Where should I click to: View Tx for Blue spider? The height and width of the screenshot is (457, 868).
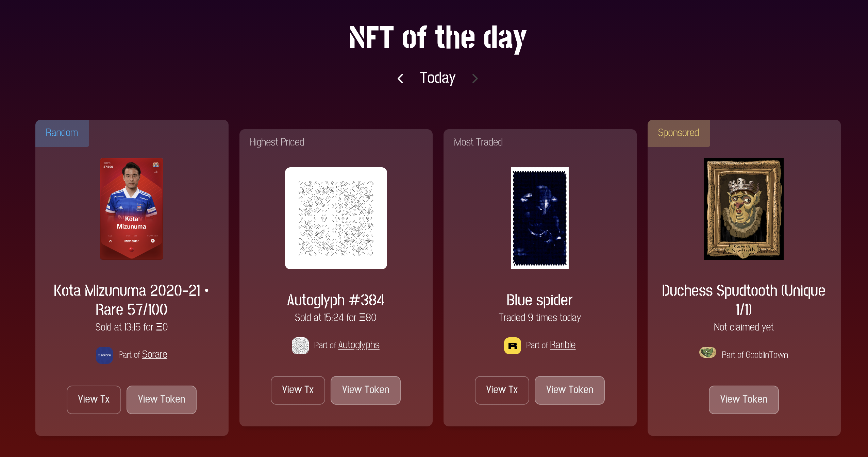[x=502, y=390]
